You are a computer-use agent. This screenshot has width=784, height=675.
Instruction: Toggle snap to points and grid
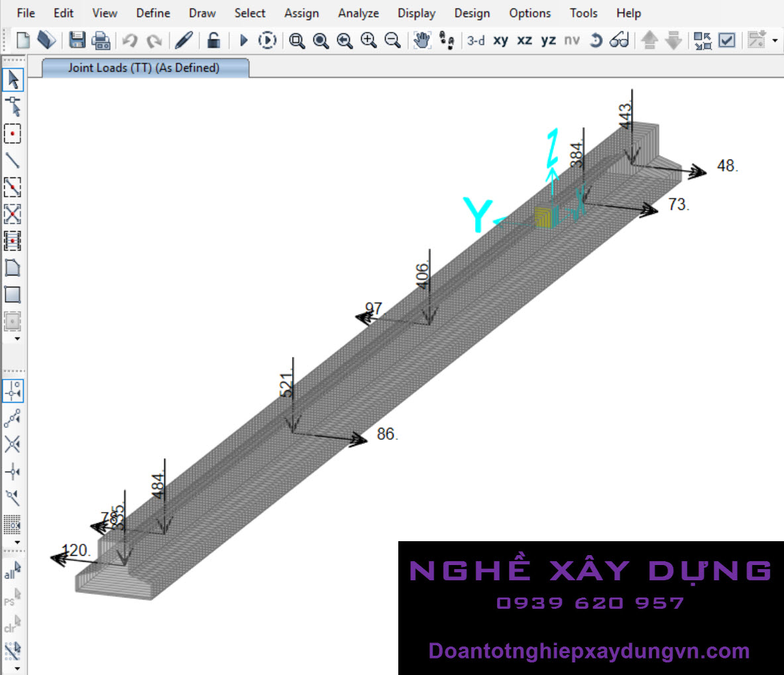click(13, 391)
